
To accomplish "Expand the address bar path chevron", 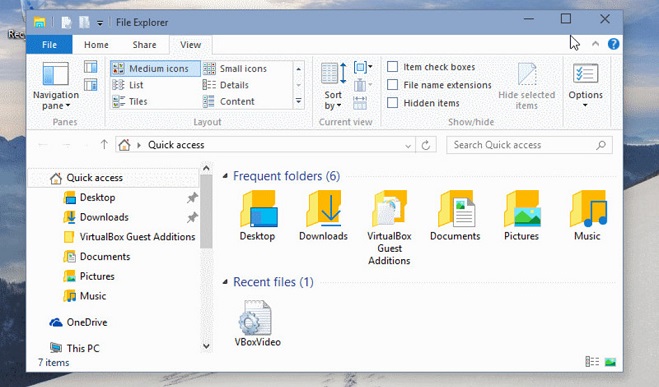I will [x=139, y=145].
